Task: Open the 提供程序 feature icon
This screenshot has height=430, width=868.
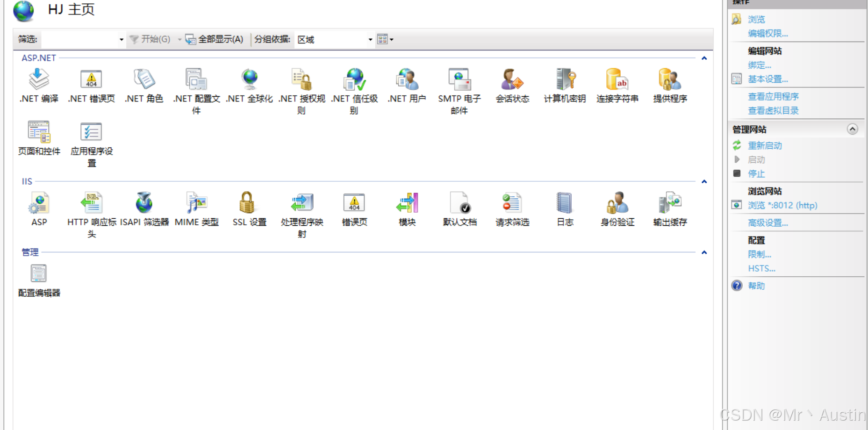Action: tap(670, 79)
